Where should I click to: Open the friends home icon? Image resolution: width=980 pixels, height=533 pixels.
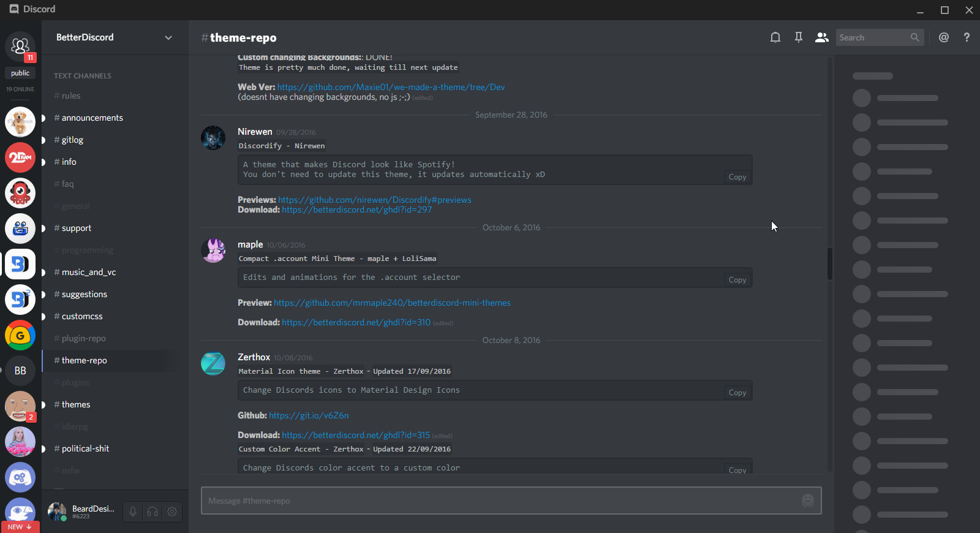(20, 47)
